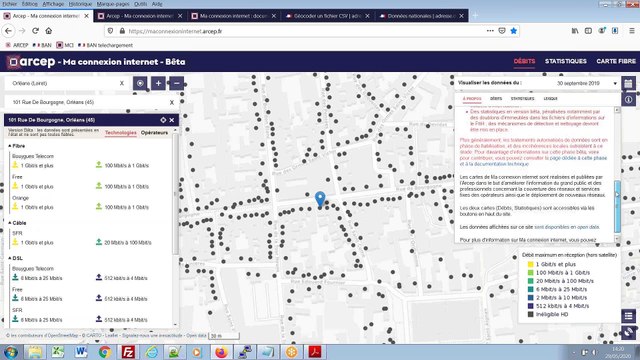The width and height of the screenshot is (640, 360).
Task: Collapse the DSL section
Action: pyautogui.click(x=16, y=258)
